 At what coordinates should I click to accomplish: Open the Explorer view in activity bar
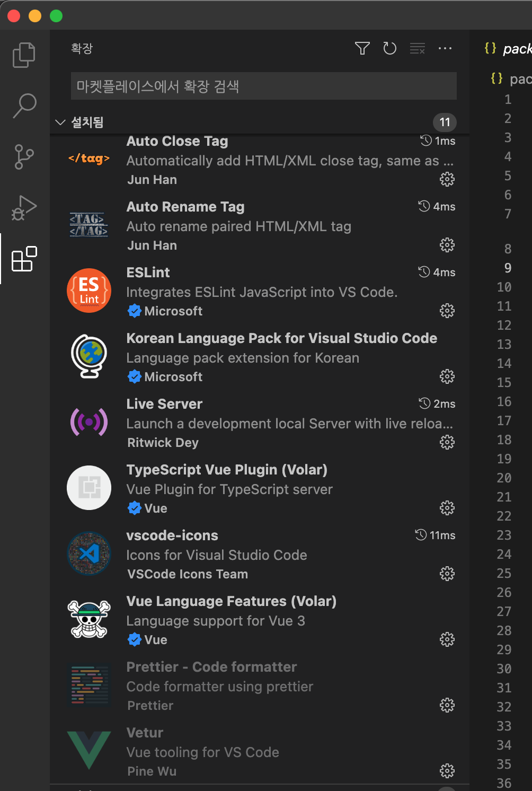click(24, 55)
